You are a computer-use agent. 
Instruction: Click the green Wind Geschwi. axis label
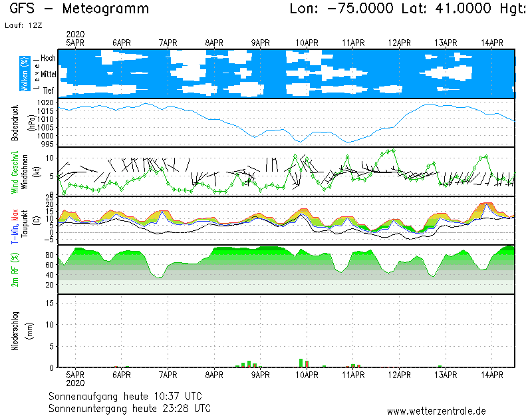pyautogui.click(x=15, y=180)
